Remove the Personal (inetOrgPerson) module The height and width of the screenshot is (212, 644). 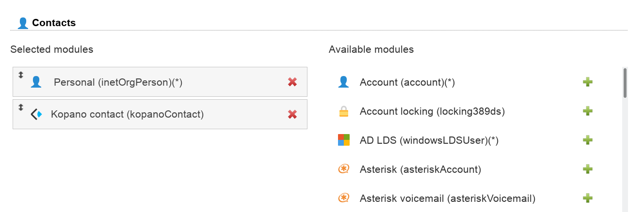click(x=292, y=82)
